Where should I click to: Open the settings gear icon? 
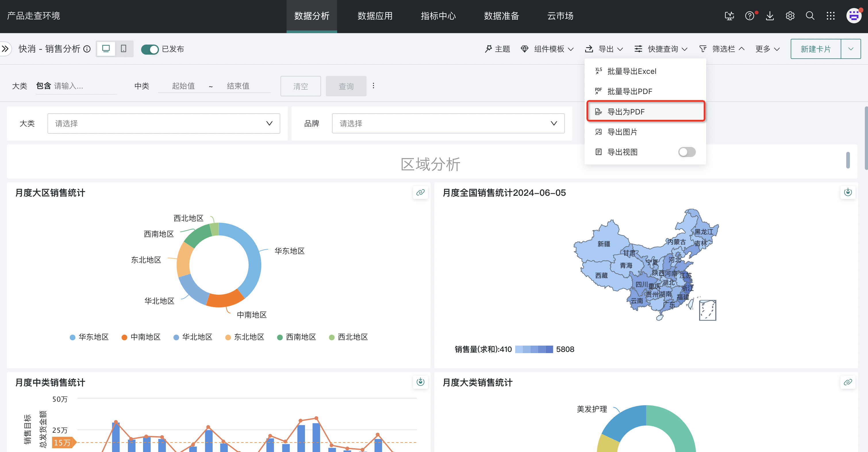tap(790, 16)
